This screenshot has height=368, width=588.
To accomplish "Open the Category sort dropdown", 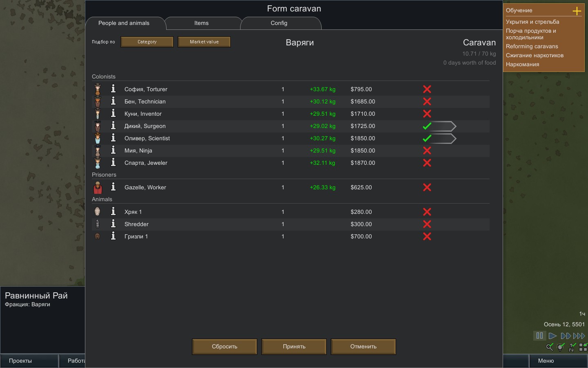I will [147, 42].
